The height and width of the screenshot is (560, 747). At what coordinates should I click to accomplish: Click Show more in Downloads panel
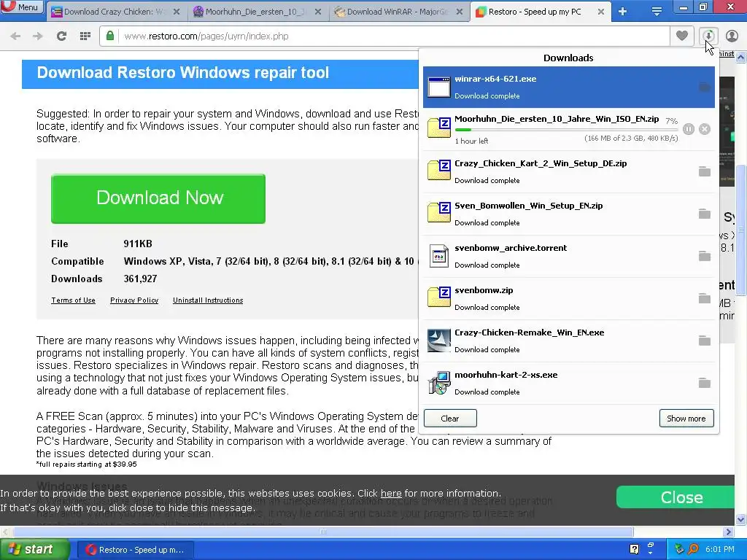[686, 419]
